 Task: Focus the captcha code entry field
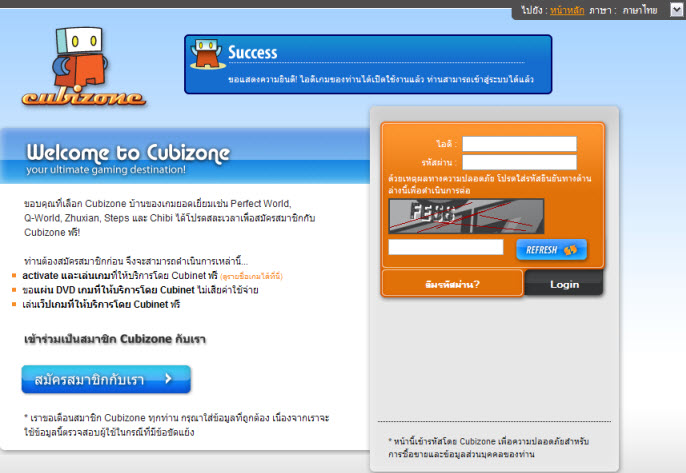click(446, 247)
